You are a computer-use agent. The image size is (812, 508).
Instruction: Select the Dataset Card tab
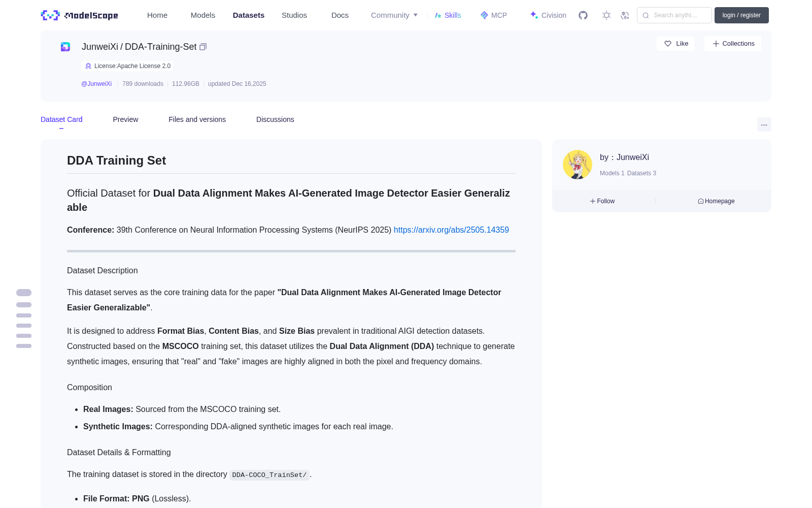tap(61, 119)
